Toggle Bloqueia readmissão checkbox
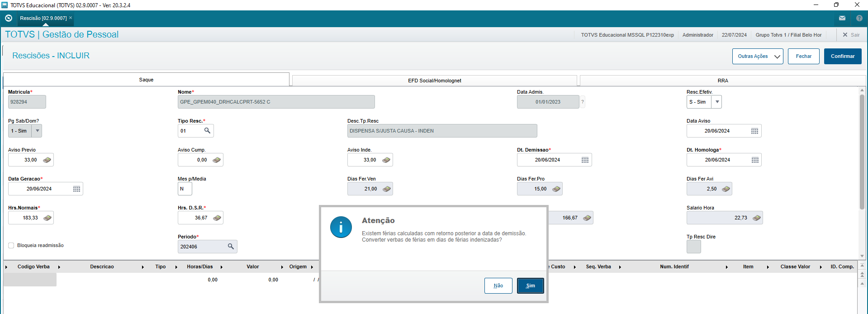Image resolution: width=868 pixels, height=314 pixels. click(11, 245)
